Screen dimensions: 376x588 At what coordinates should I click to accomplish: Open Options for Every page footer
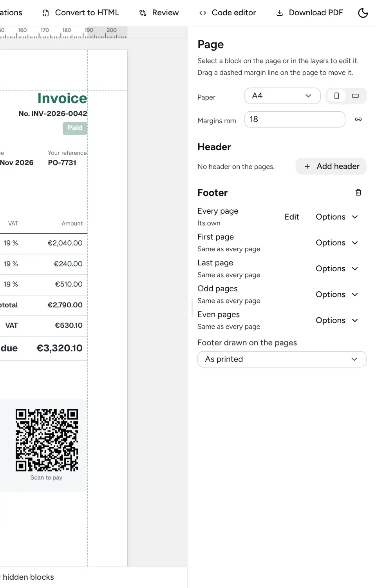337,217
